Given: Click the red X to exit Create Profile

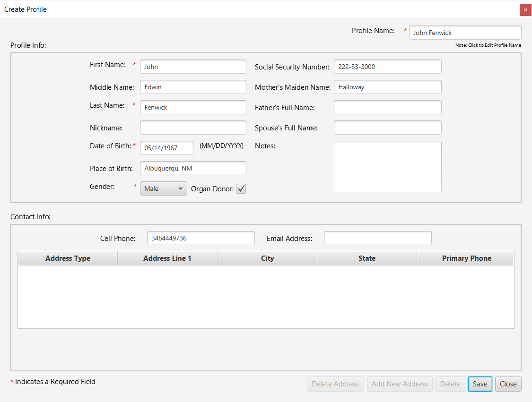Looking at the screenshot, I should pos(525,9).
